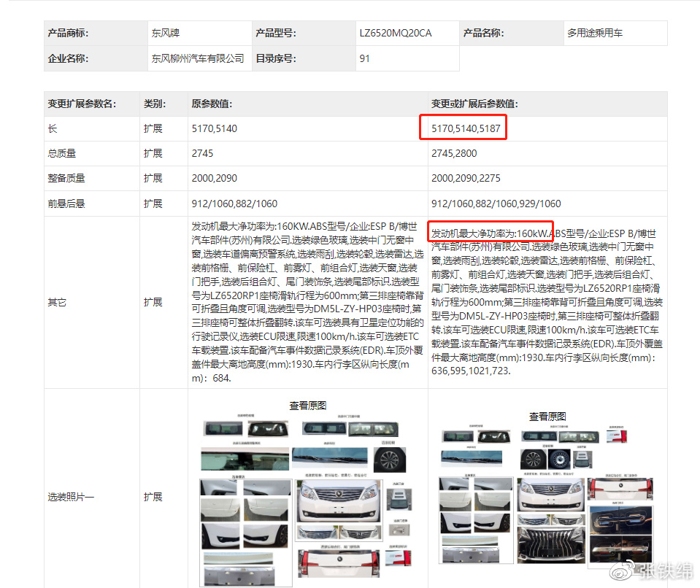Viewport: 700px width, 588px height.
Task: Click 扩展 category in the 前悬后悬 row
Action: tap(153, 204)
